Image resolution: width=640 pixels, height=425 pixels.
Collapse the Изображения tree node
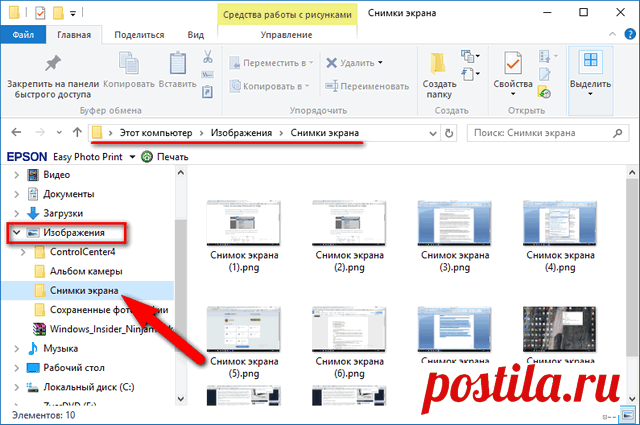click(16, 233)
